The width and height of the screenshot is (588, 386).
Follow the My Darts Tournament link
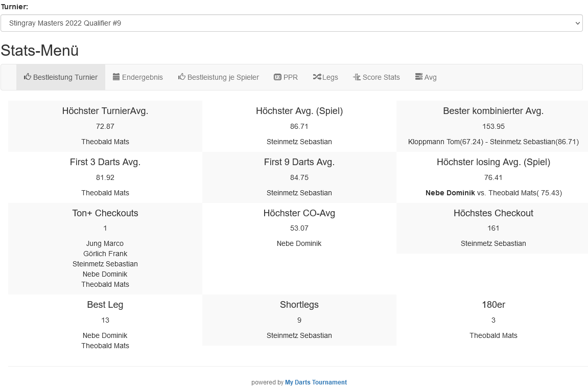[x=316, y=382]
